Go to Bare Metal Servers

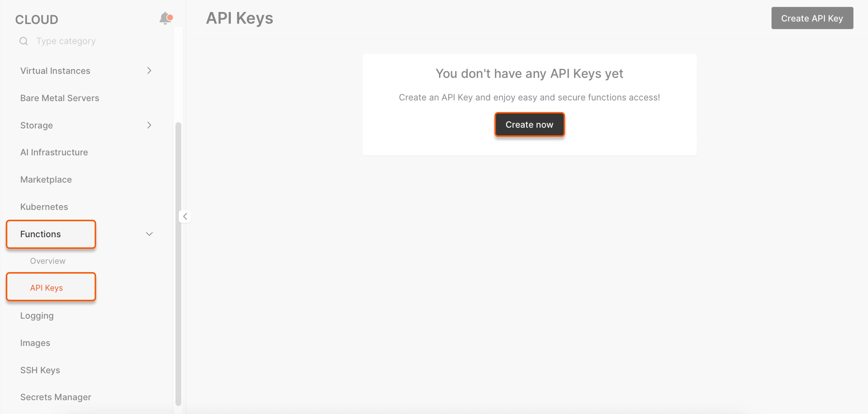pos(60,98)
